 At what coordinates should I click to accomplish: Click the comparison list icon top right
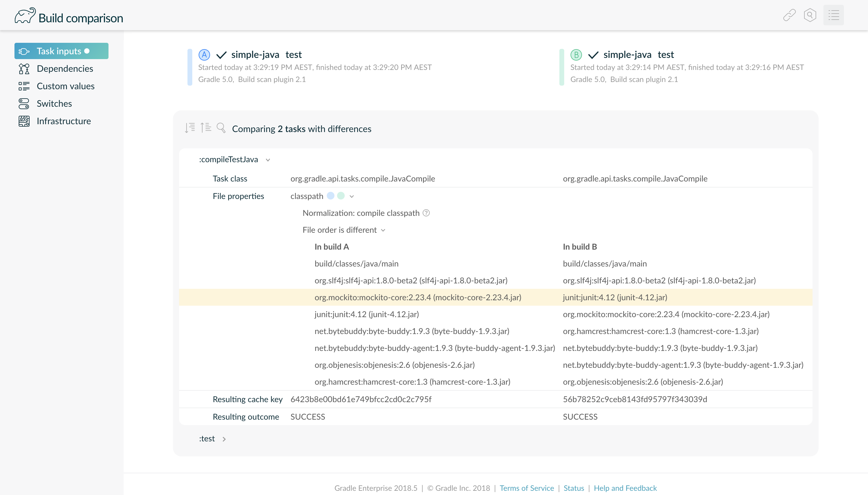pos(834,15)
